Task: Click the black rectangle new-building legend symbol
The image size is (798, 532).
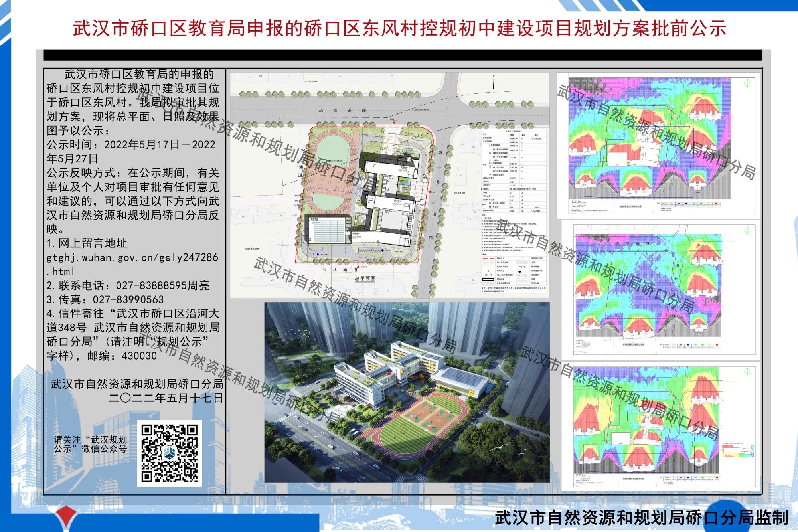Action: [488, 279]
